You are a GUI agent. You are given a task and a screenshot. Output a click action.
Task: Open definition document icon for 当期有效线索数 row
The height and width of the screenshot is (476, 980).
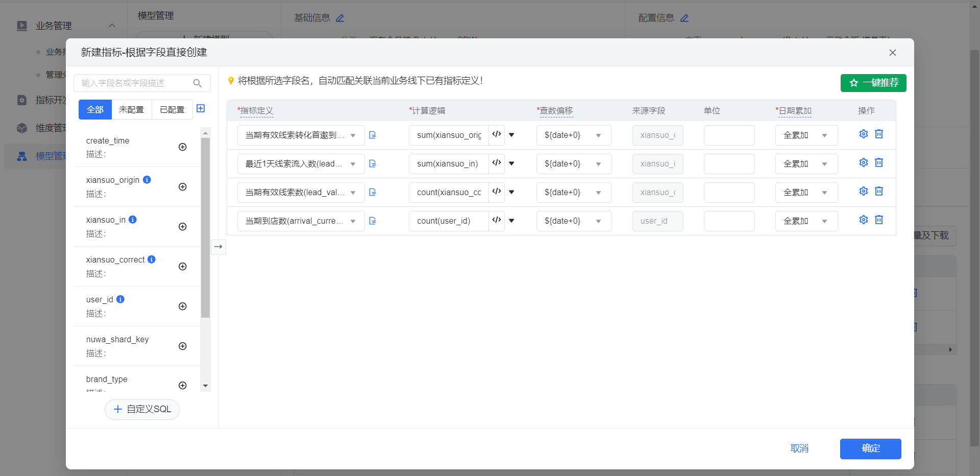[373, 193]
